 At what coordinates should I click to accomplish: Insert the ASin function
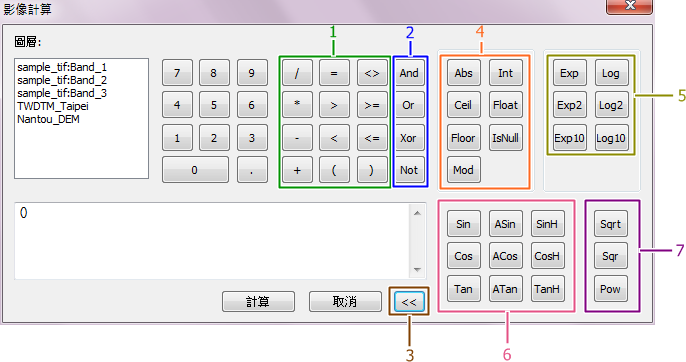(506, 224)
